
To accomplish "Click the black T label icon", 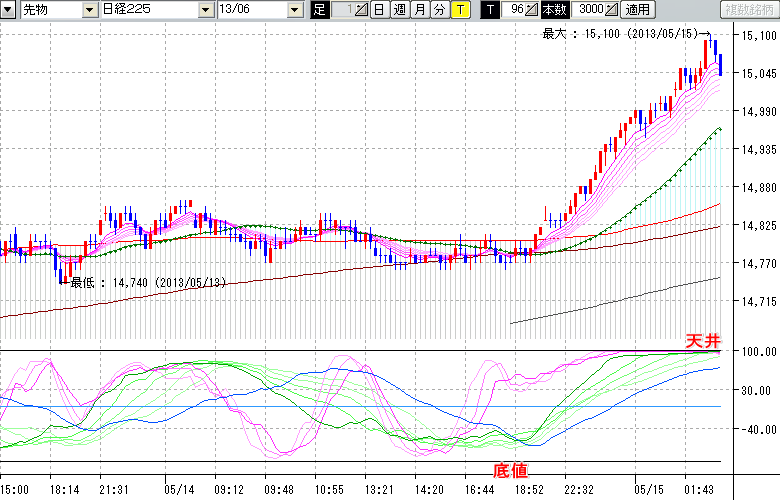I will 489,9.
